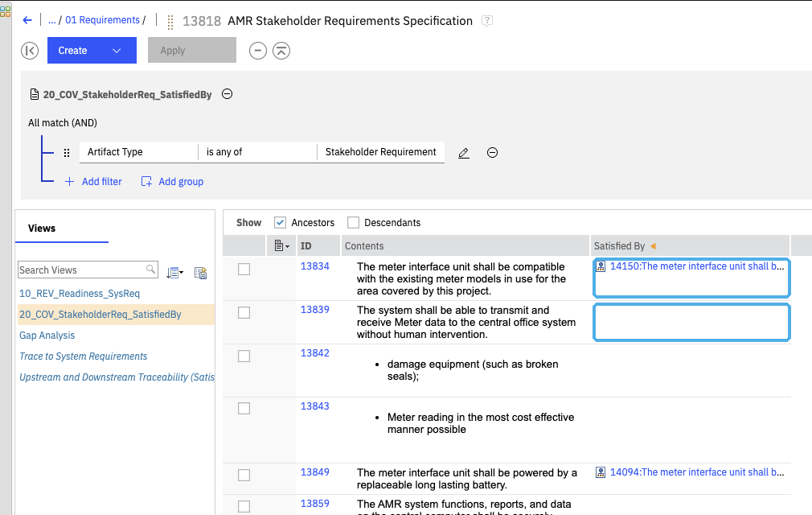Image resolution: width=812 pixels, height=515 pixels.
Task: Click the collapse-to-top icon in toolbar
Action: point(281,51)
